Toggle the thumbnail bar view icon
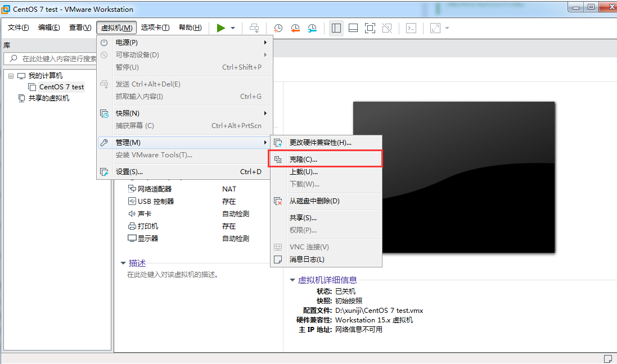The width and height of the screenshot is (617, 364). click(x=353, y=28)
